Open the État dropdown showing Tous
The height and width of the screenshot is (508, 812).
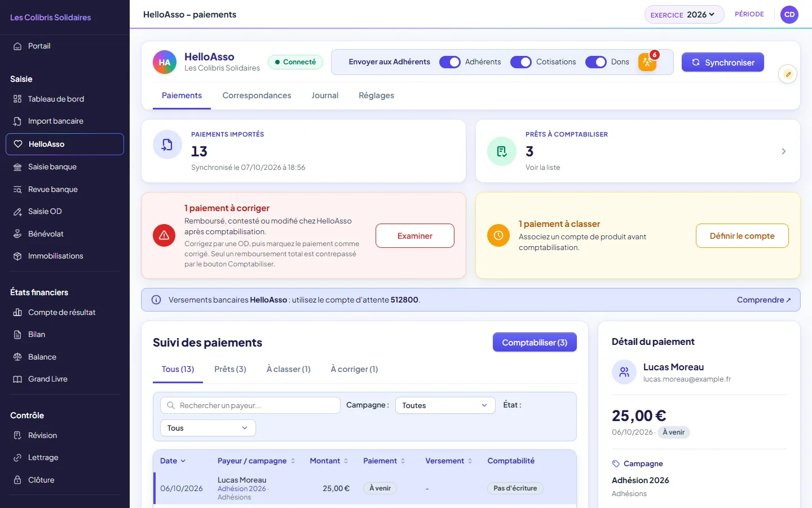coord(208,428)
